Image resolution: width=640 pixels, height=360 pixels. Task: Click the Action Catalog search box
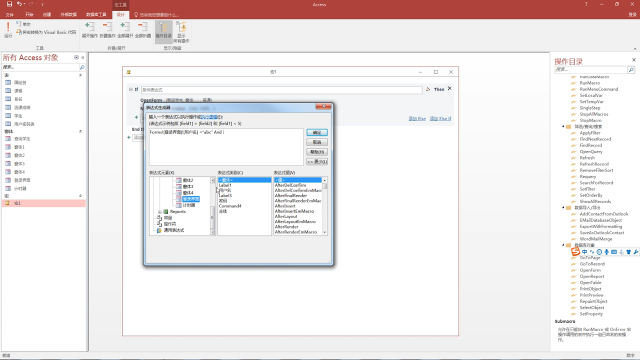pos(591,70)
